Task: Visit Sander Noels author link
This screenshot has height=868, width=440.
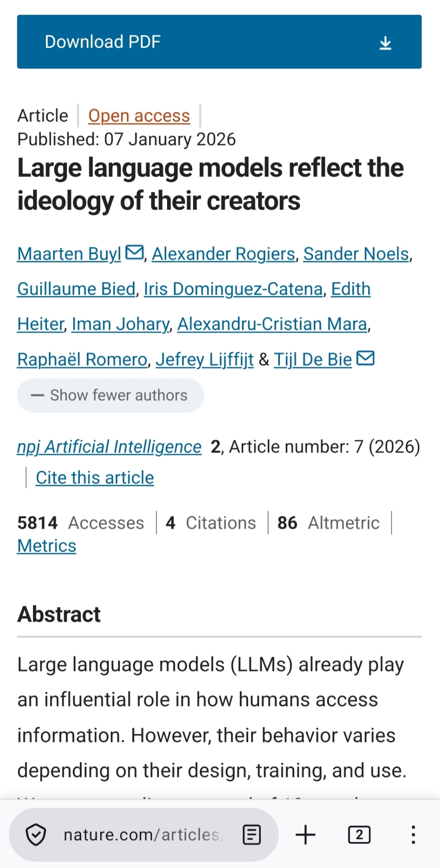Action: tap(356, 254)
